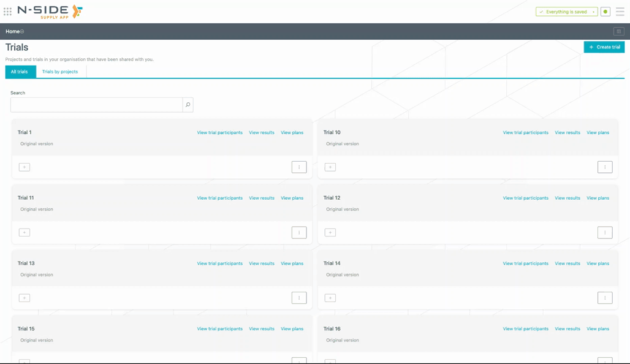The width and height of the screenshot is (630, 364).
Task: Click the search magnifier icon
Action: tap(188, 105)
